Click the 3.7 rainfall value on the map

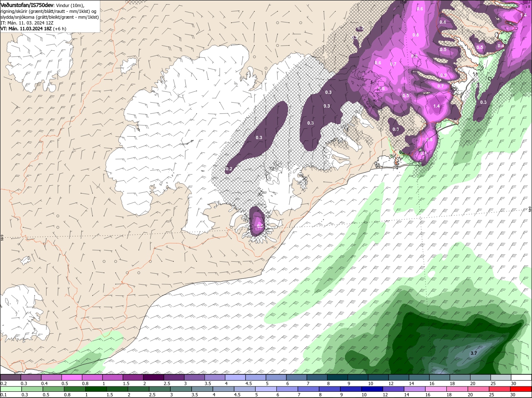[474, 353]
